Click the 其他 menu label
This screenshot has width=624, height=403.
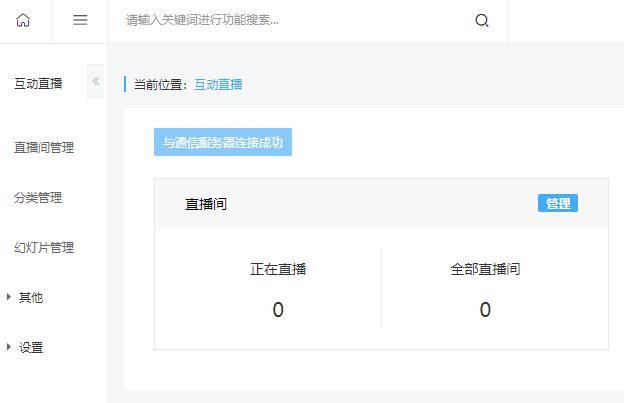coord(31,297)
